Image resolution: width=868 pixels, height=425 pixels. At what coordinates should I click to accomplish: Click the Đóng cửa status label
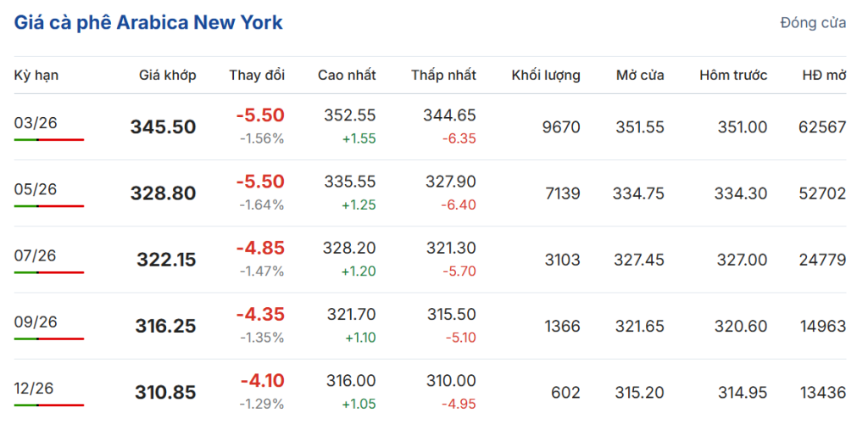(x=813, y=23)
